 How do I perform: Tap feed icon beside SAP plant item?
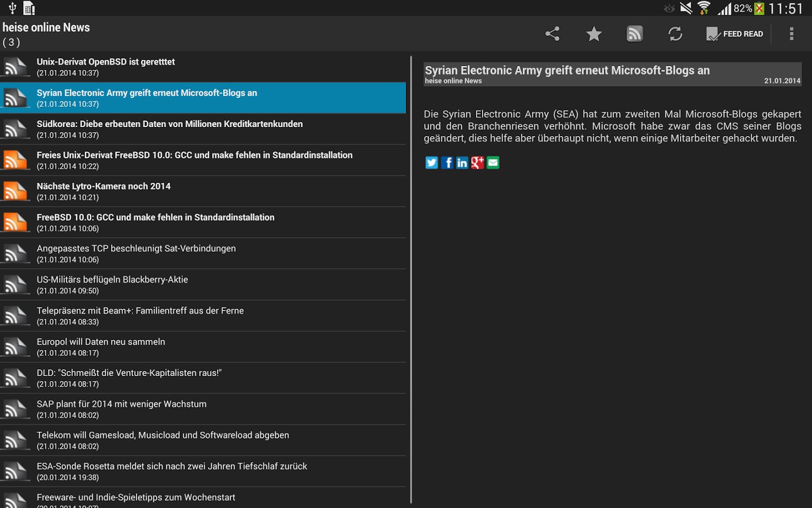[x=15, y=409]
